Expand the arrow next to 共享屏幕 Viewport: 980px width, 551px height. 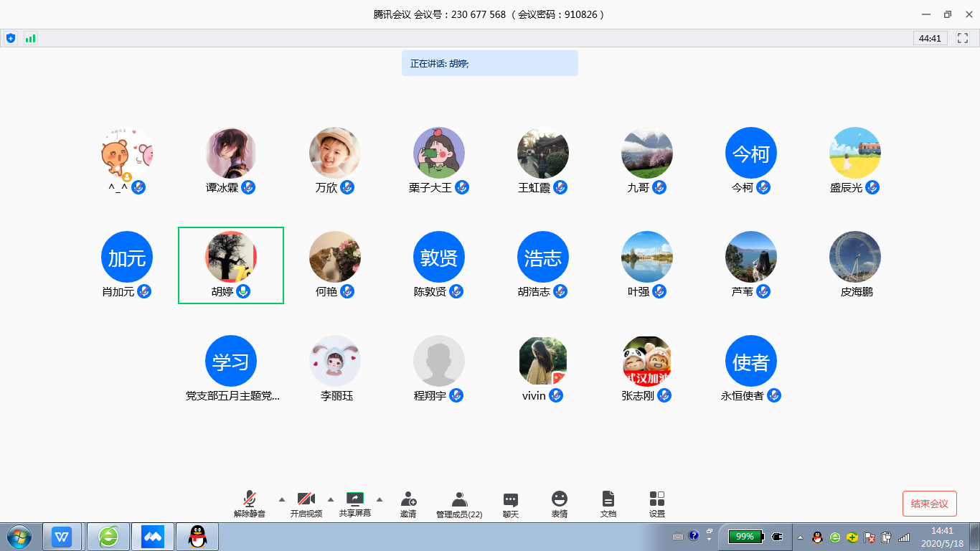pos(380,499)
